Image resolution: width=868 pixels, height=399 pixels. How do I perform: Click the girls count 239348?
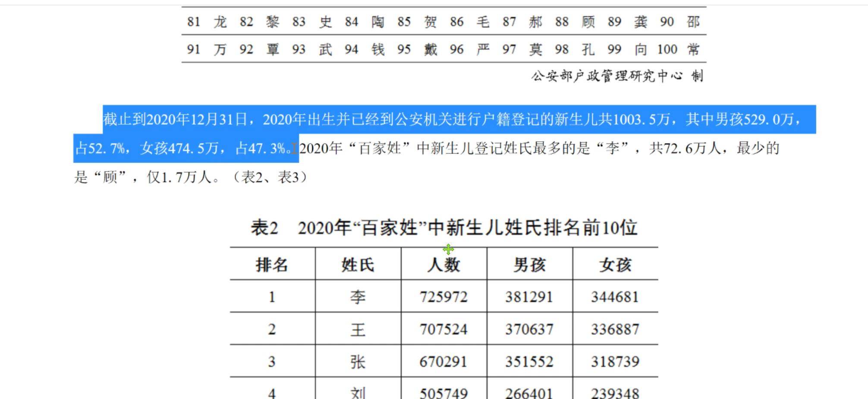615,393
